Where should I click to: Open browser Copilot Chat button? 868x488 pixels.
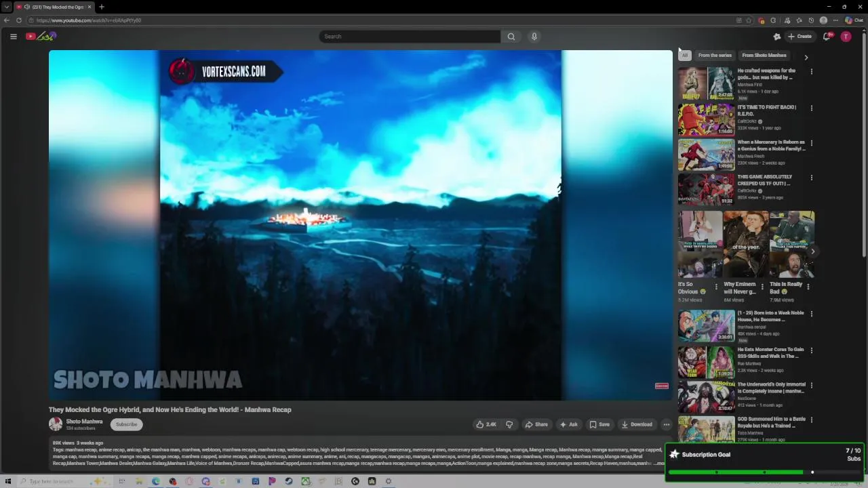[853, 20]
